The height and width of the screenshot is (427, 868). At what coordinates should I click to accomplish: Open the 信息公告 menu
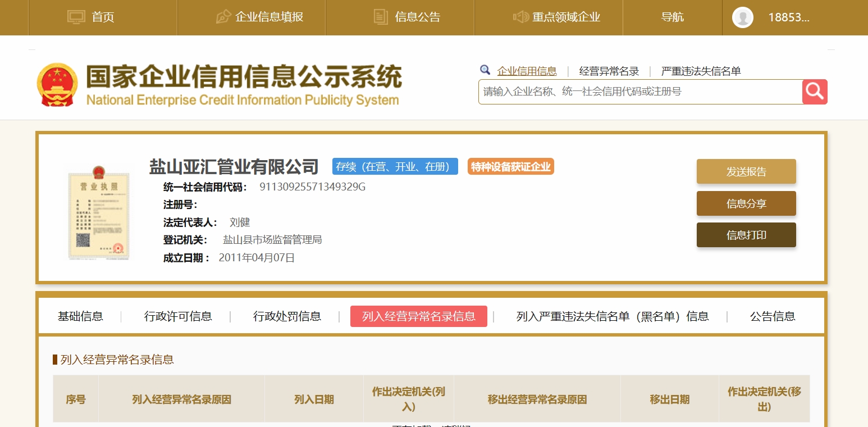point(418,17)
